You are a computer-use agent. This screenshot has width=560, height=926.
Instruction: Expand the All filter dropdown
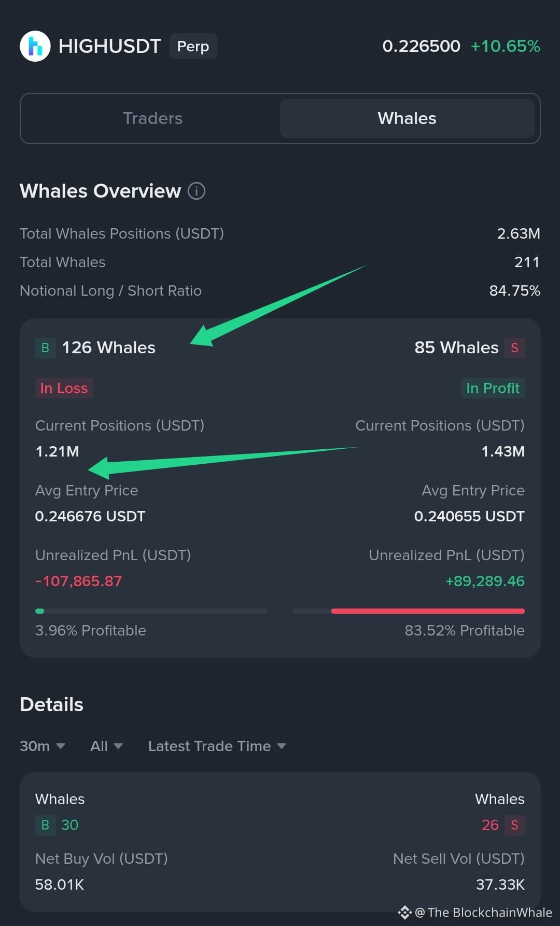pos(106,746)
